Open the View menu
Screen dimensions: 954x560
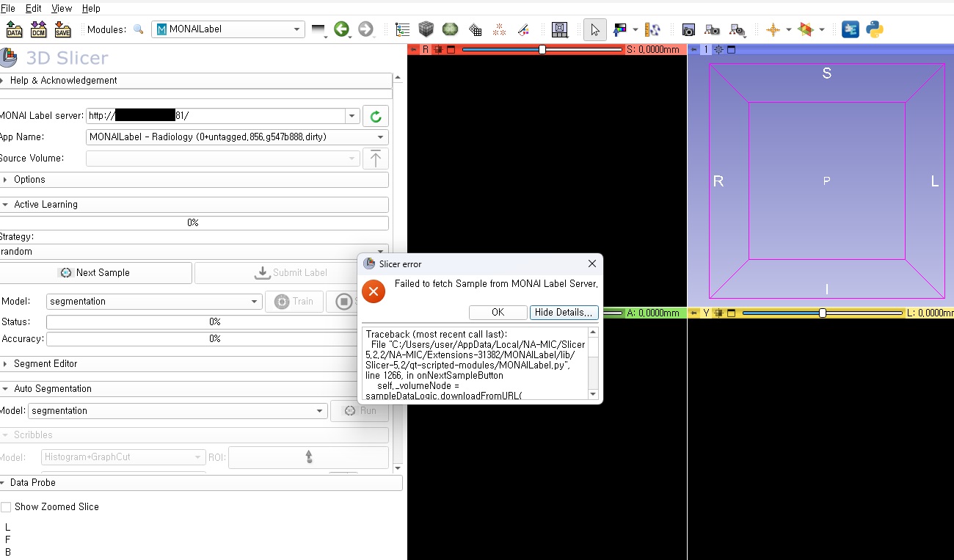[61, 8]
